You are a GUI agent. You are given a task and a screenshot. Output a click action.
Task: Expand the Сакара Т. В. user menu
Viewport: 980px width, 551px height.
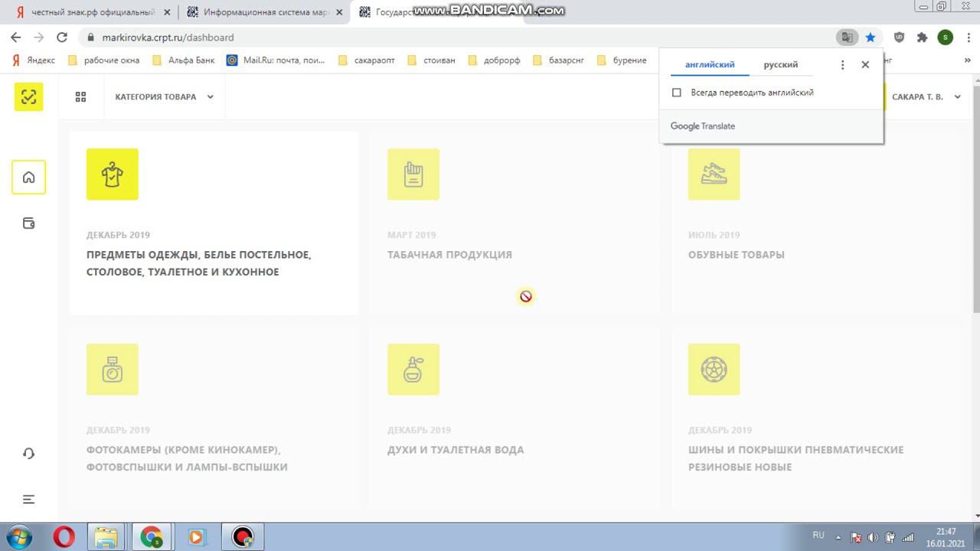click(926, 97)
